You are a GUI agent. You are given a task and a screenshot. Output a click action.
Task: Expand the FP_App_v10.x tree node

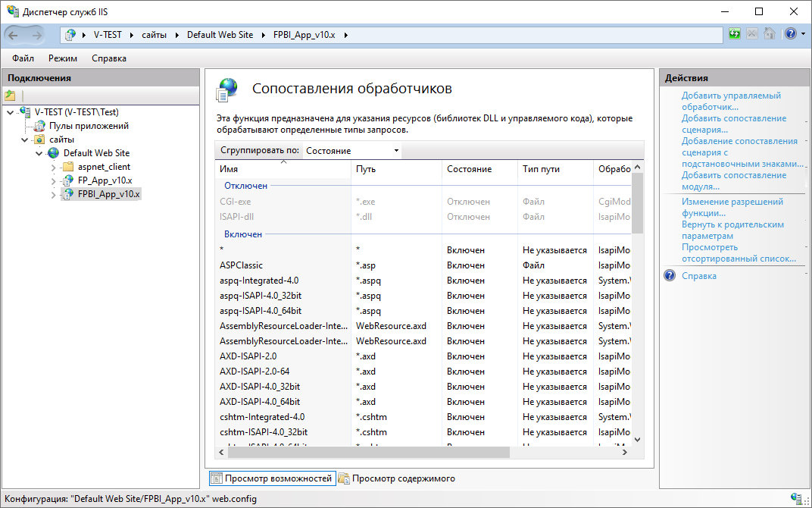coord(53,180)
